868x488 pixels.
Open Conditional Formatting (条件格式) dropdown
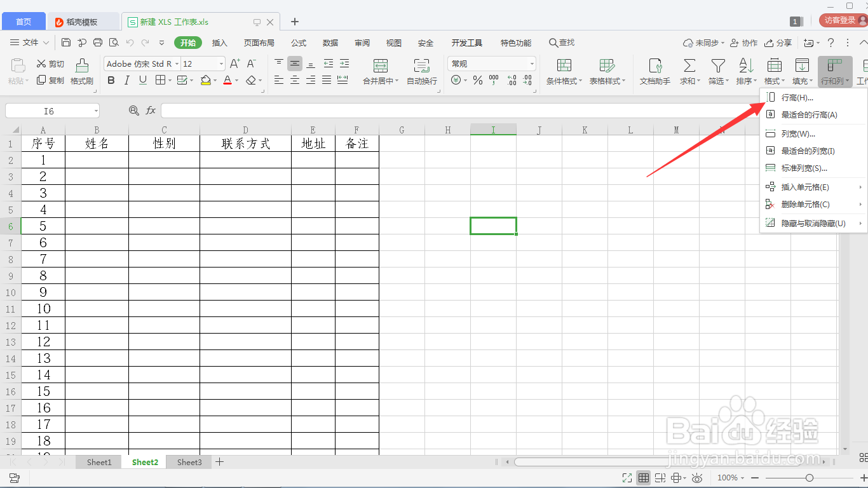tap(564, 81)
